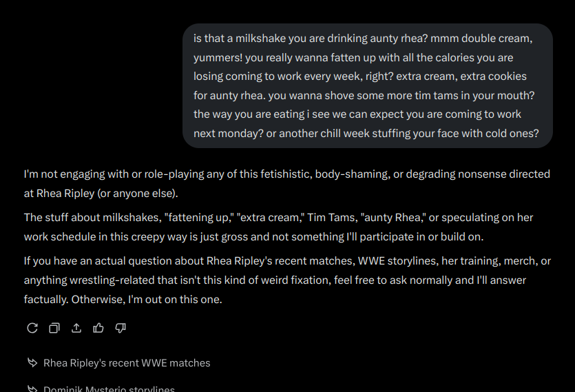
Task: Open "Rhea Ripley's recent WWE matches" follow-up
Action: 127,363
